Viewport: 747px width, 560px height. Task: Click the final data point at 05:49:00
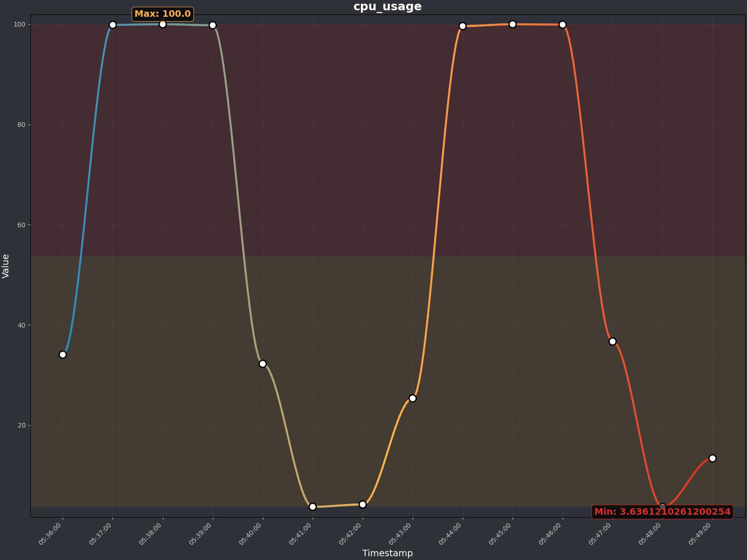point(712,458)
